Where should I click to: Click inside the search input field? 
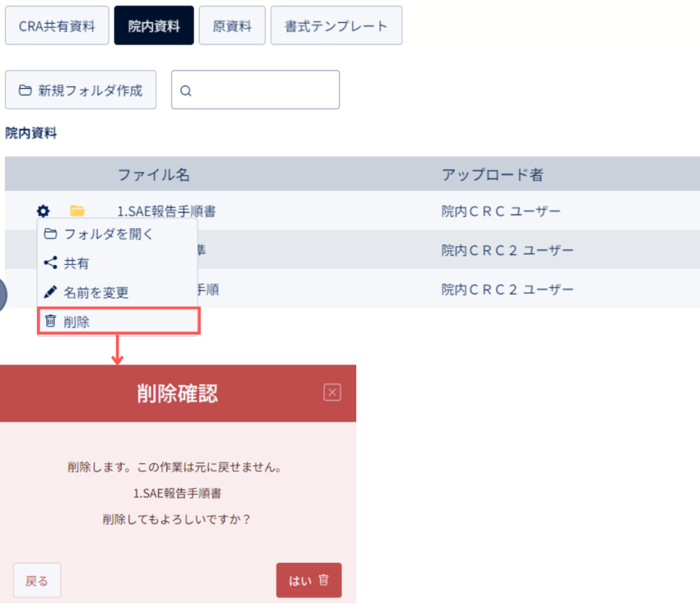coord(256,90)
